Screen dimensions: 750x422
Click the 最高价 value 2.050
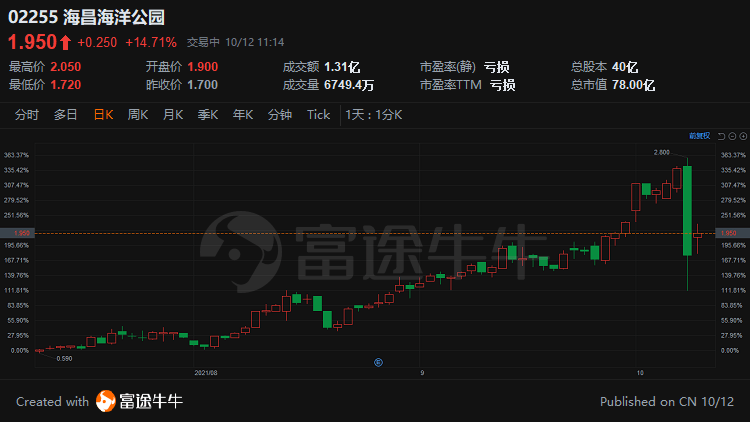tap(66, 67)
